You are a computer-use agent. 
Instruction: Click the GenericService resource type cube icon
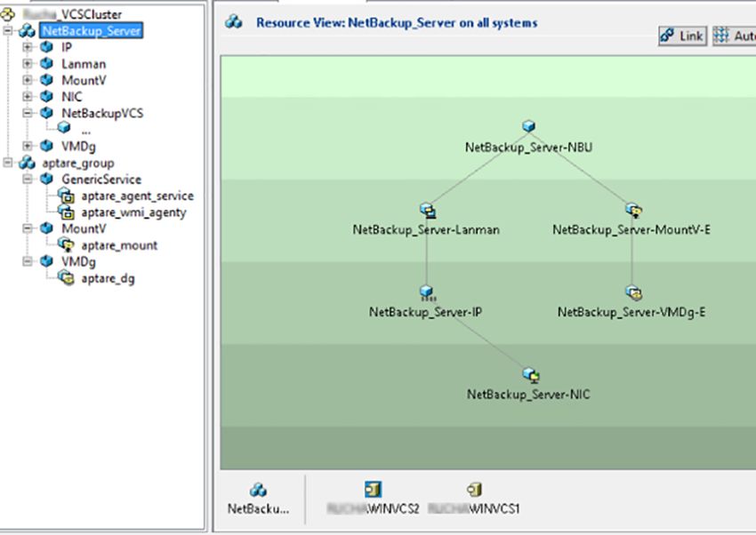click(x=46, y=180)
